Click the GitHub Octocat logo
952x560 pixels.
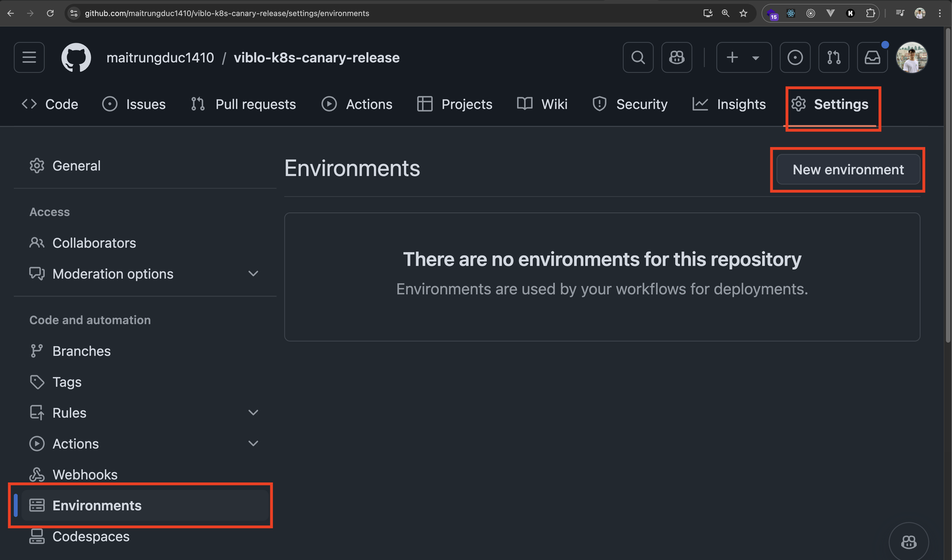pyautogui.click(x=76, y=58)
